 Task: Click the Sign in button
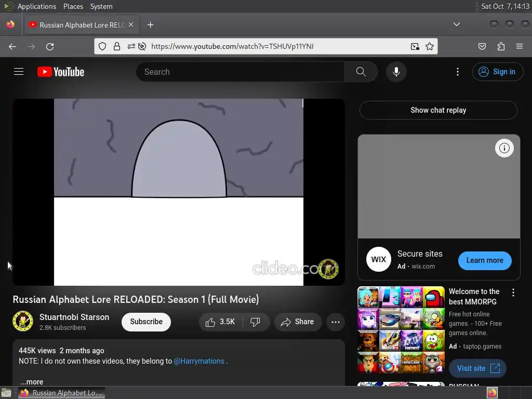[497, 72]
